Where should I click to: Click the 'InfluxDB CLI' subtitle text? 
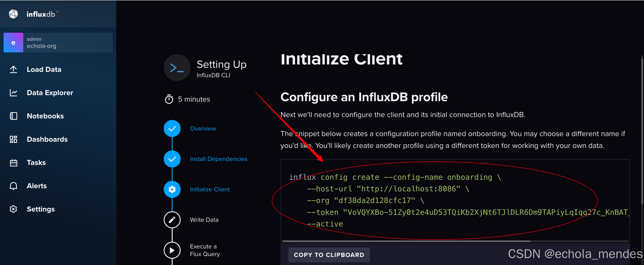point(213,75)
